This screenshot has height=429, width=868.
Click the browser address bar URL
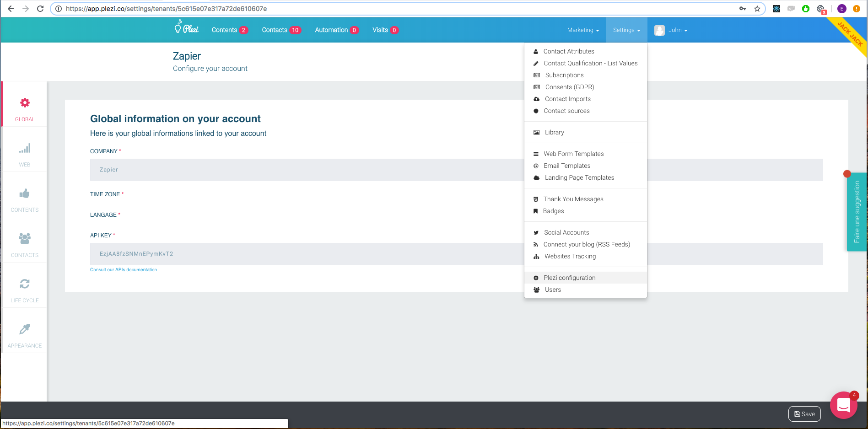coord(166,9)
